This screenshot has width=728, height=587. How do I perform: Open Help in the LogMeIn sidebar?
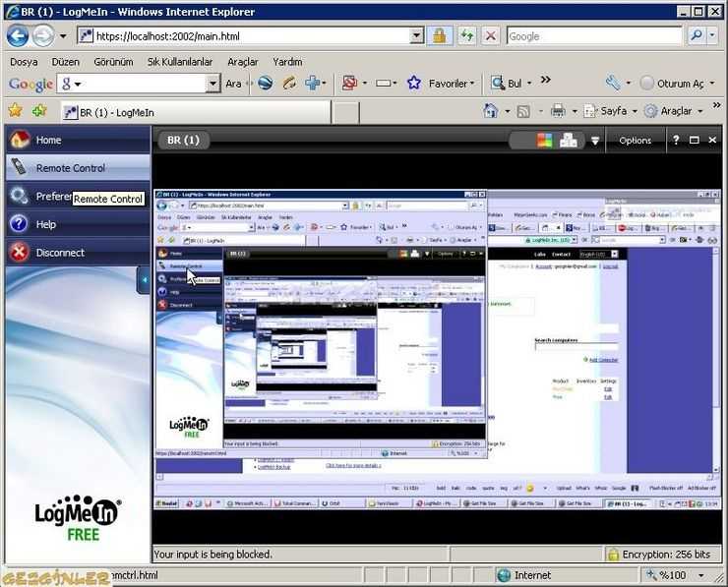[78, 224]
